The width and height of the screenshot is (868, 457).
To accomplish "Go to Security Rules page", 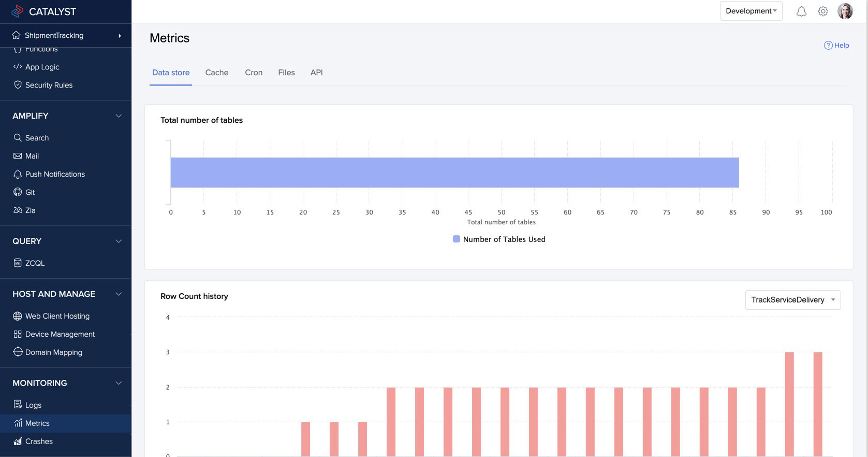I will click(x=49, y=85).
